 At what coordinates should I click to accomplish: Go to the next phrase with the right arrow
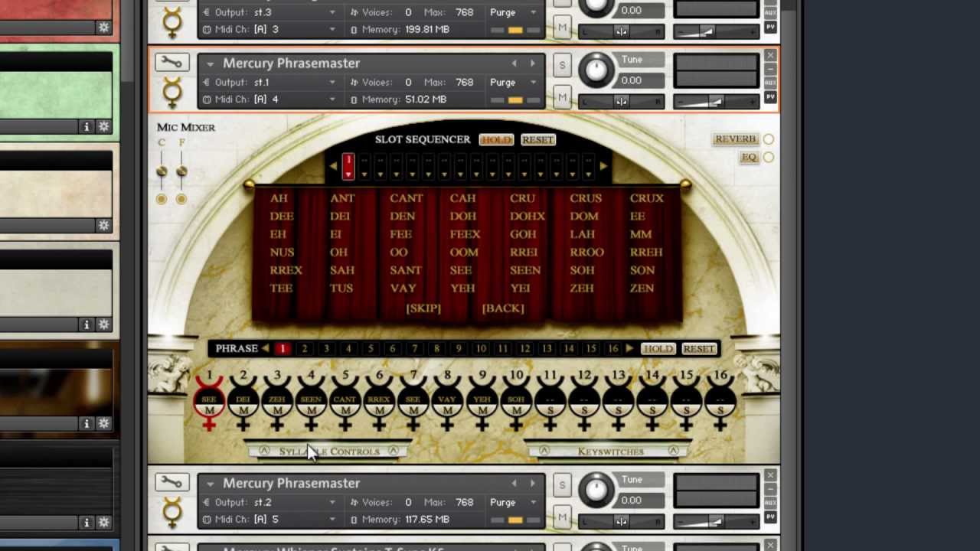pyautogui.click(x=629, y=348)
